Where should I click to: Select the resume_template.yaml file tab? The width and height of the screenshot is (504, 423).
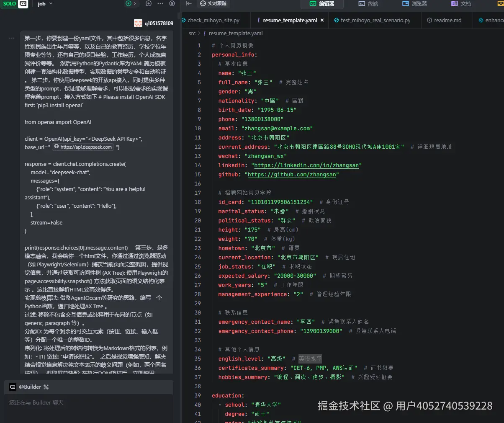click(x=290, y=20)
